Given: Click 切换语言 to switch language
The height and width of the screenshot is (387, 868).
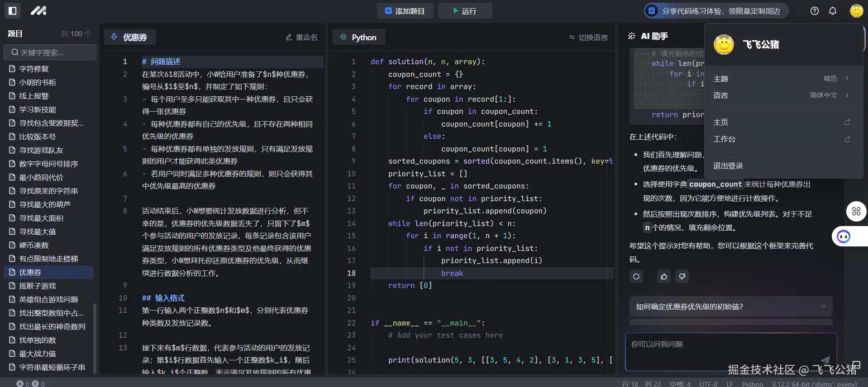Looking at the screenshot, I should click(588, 37).
